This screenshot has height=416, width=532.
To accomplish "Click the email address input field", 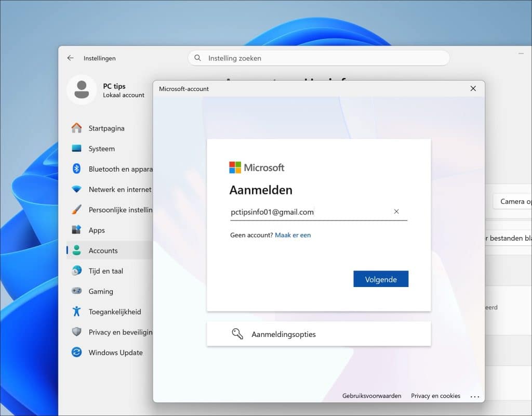I will point(318,212).
